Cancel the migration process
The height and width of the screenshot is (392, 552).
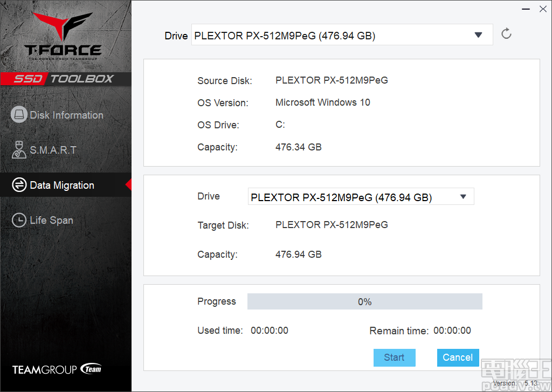point(458,357)
